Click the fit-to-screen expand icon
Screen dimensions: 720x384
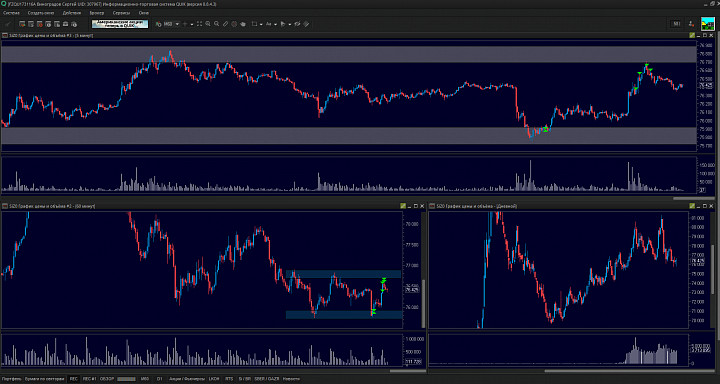199,24
